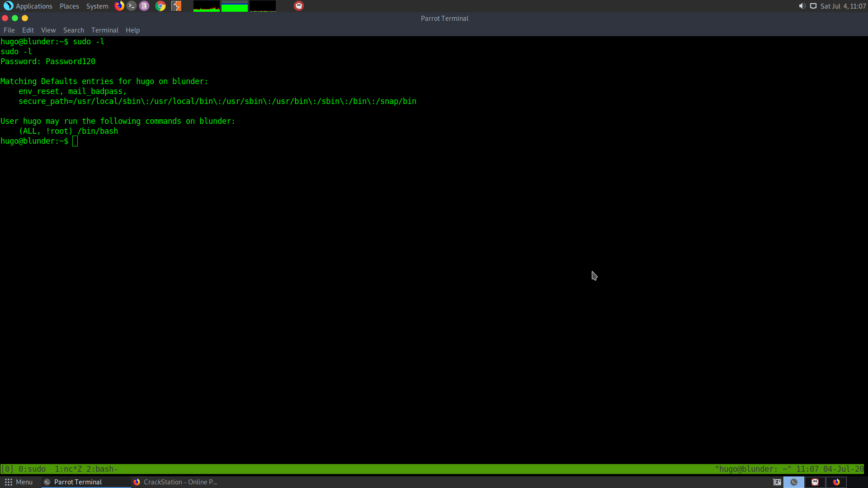The image size is (868, 488).
Task: Click the Menu button in bottom panel
Action: tap(19, 482)
